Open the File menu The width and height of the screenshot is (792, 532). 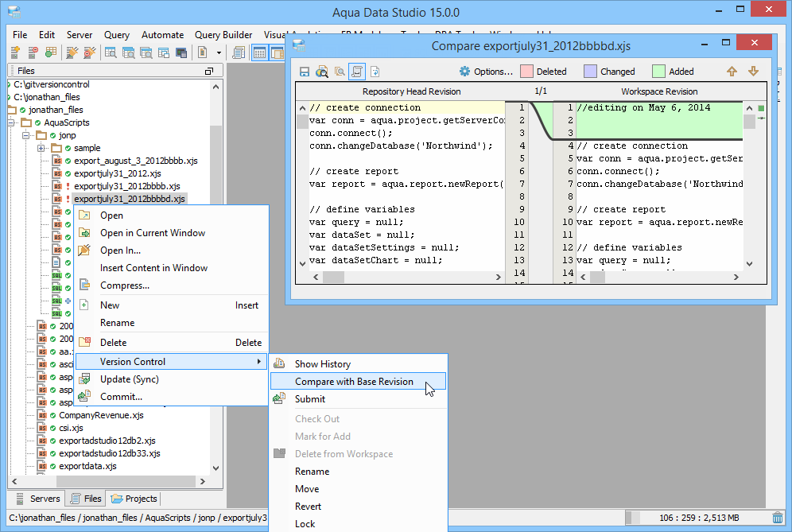(20, 35)
